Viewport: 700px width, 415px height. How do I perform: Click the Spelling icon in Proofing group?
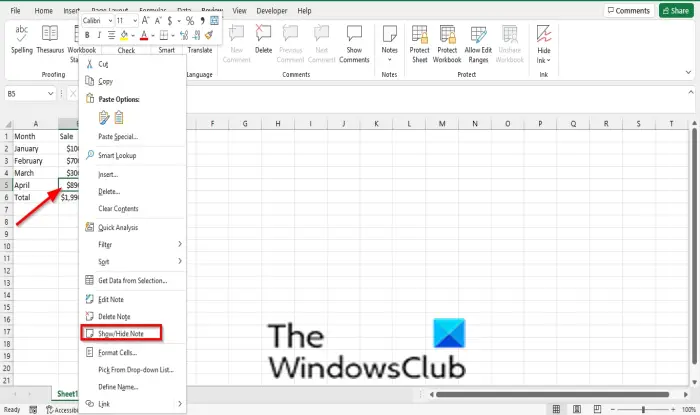[21, 34]
